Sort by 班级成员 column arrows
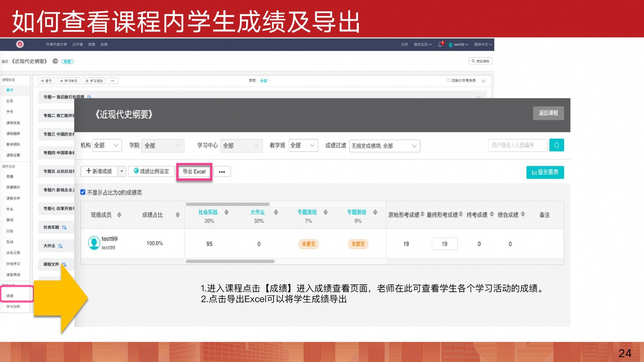 [119, 215]
